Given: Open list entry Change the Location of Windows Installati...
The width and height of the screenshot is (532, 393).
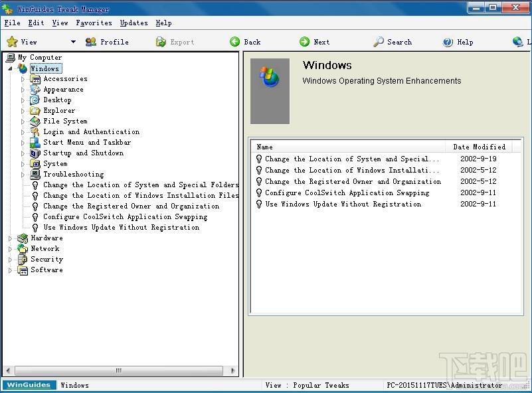Looking at the screenshot, I should point(352,170).
